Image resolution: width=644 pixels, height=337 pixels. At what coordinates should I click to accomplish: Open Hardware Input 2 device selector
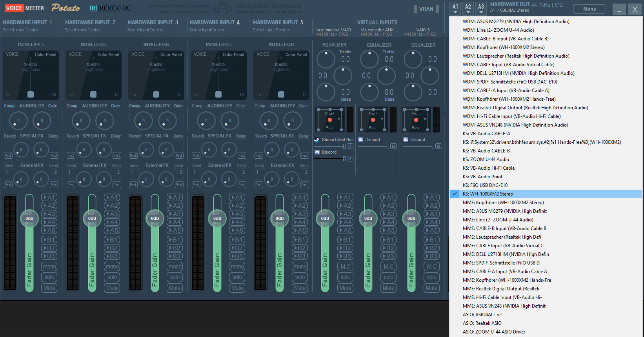click(83, 30)
